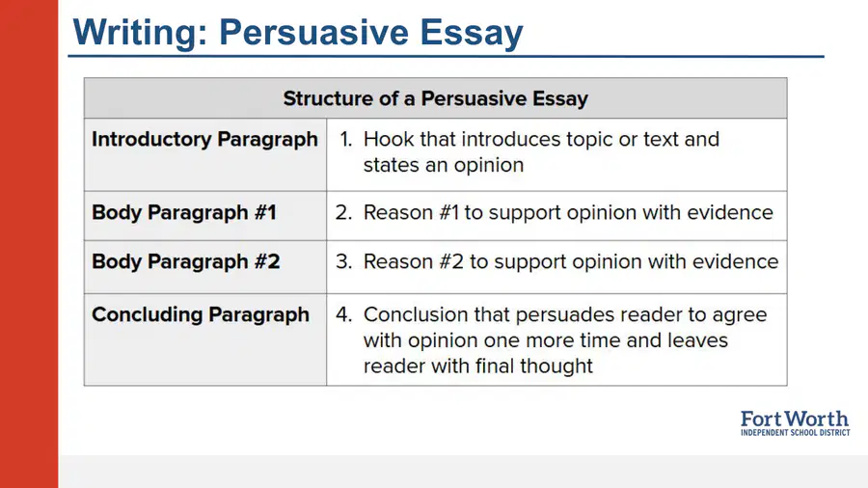Click list number 1 in table
The image size is (868, 488).
tap(345, 140)
